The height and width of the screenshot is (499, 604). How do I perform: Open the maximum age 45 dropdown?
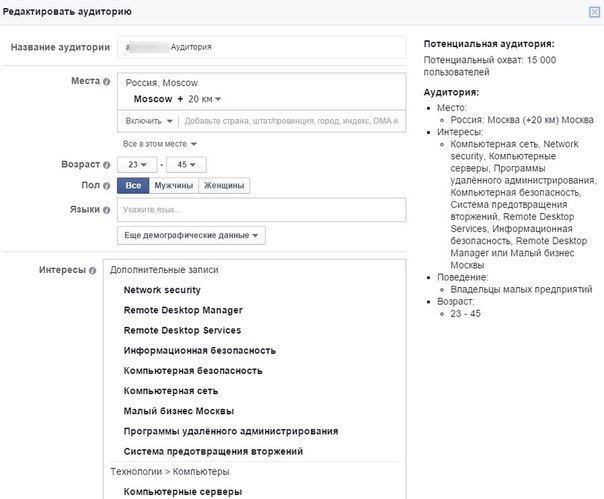pos(186,165)
